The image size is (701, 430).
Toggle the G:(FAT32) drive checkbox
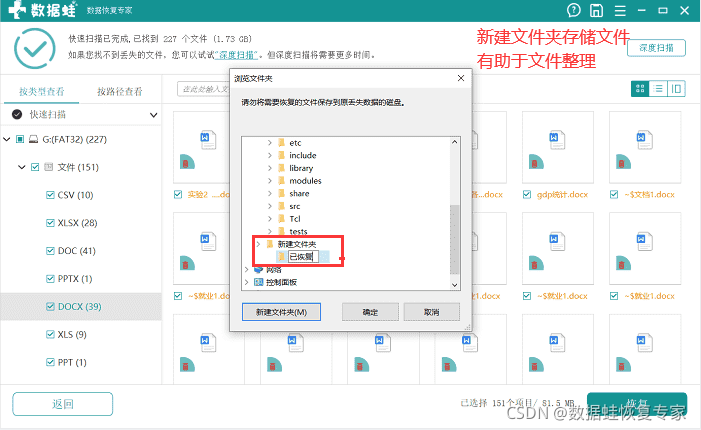pyautogui.click(x=20, y=139)
